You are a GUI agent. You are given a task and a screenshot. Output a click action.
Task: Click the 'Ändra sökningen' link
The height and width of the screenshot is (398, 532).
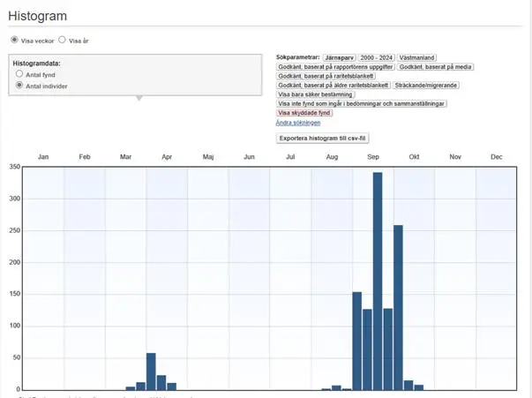pos(298,123)
